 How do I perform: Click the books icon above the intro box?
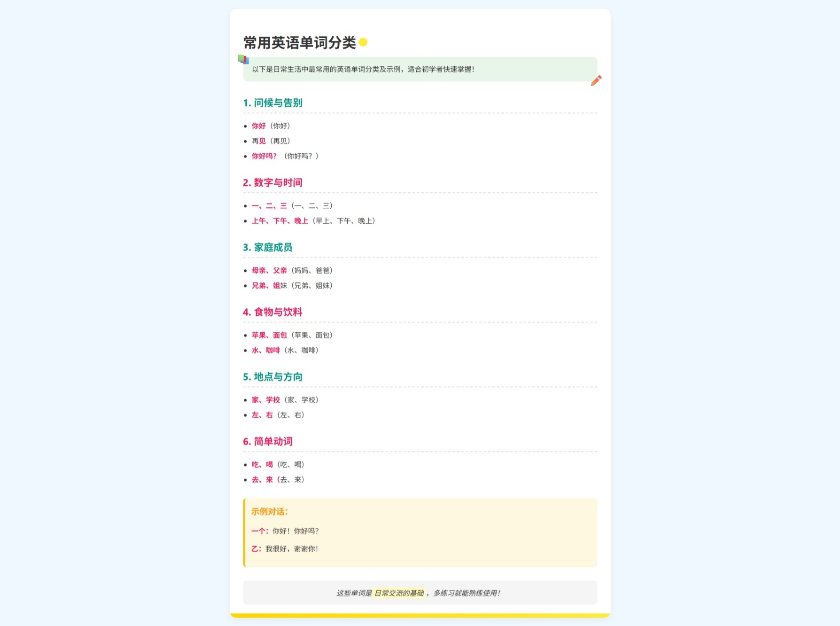tap(243, 59)
